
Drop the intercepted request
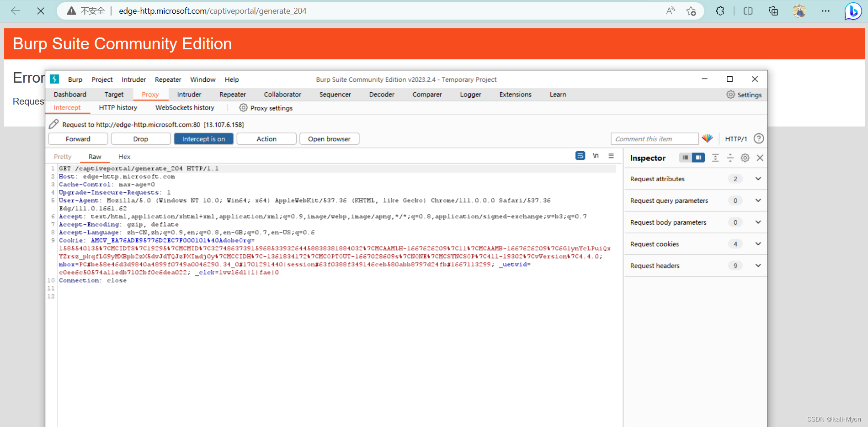point(141,139)
